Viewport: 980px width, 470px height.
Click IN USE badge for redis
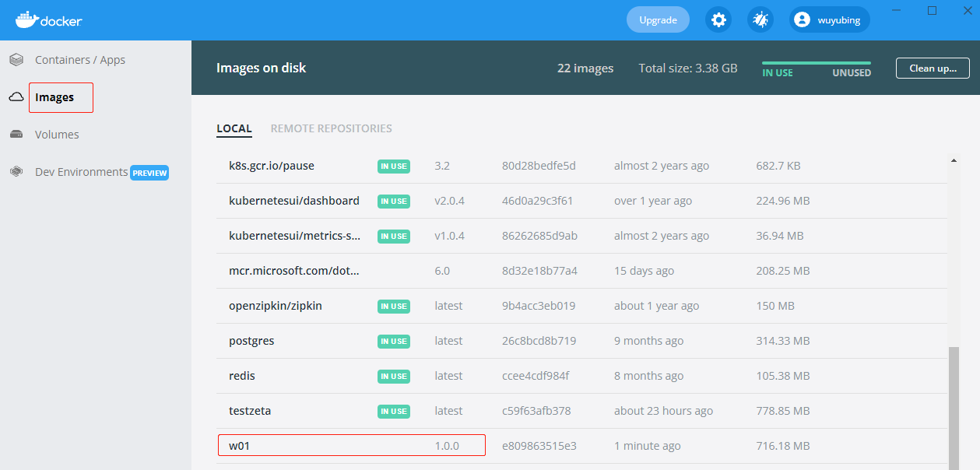[394, 376]
